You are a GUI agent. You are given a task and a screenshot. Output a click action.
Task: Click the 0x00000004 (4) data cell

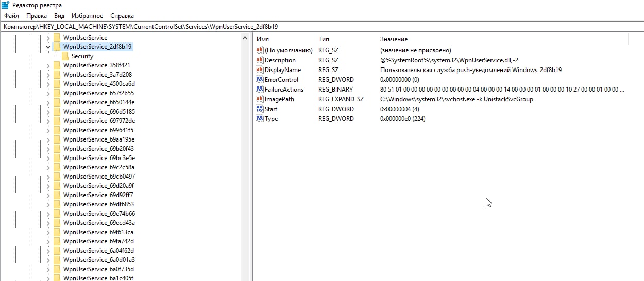[400, 109]
